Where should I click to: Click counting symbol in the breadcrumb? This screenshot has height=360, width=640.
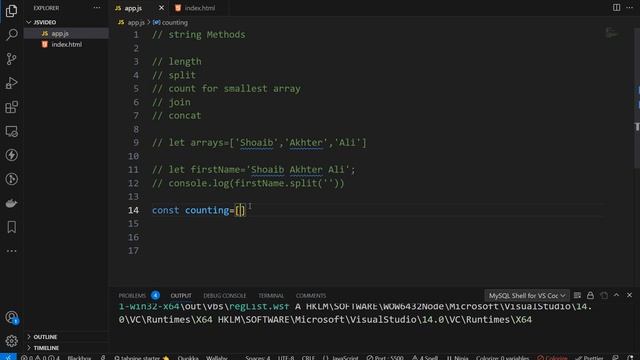coord(175,22)
